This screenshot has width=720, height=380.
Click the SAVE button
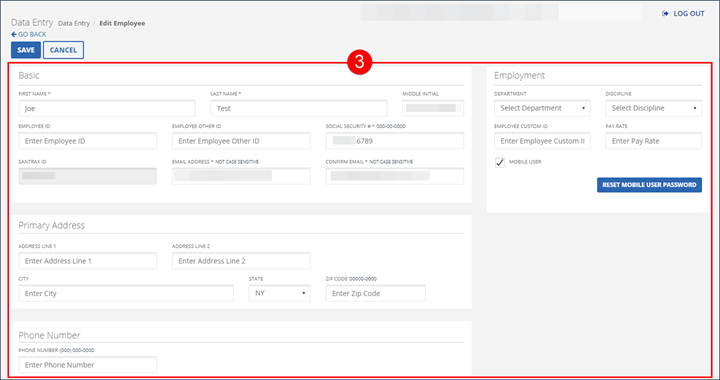point(26,50)
